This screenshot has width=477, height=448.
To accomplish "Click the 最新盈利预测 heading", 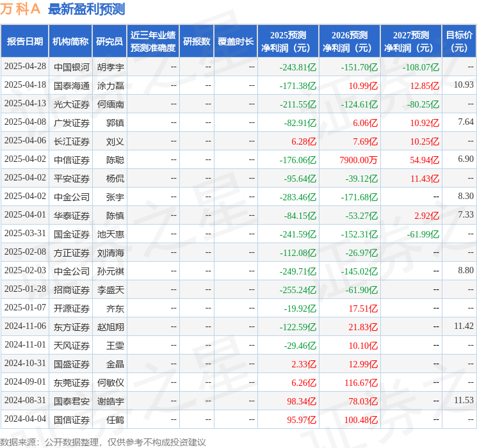I will point(86,9).
